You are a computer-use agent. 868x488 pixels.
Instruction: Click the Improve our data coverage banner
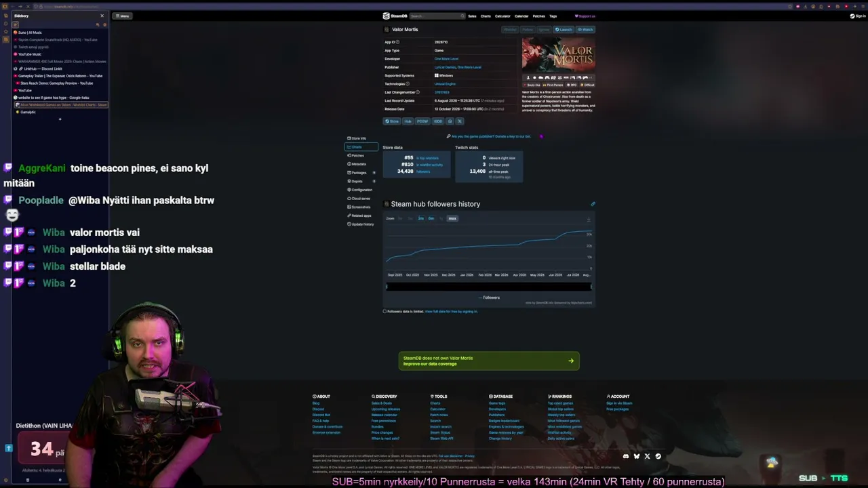(x=488, y=361)
